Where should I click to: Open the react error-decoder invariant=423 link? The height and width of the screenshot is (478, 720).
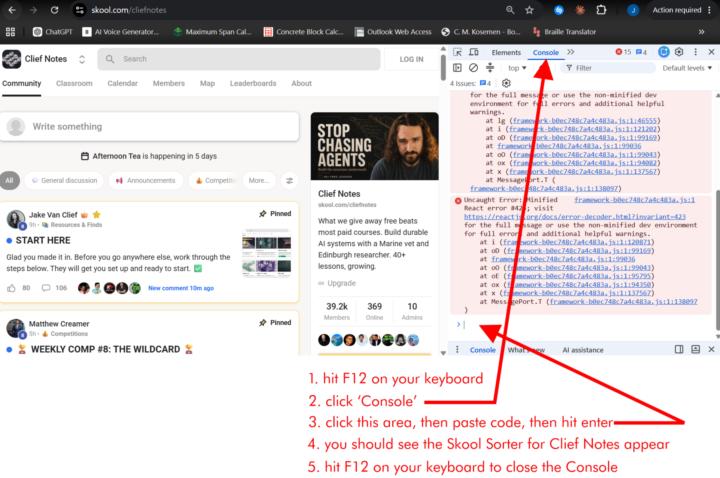click(574, 216)
